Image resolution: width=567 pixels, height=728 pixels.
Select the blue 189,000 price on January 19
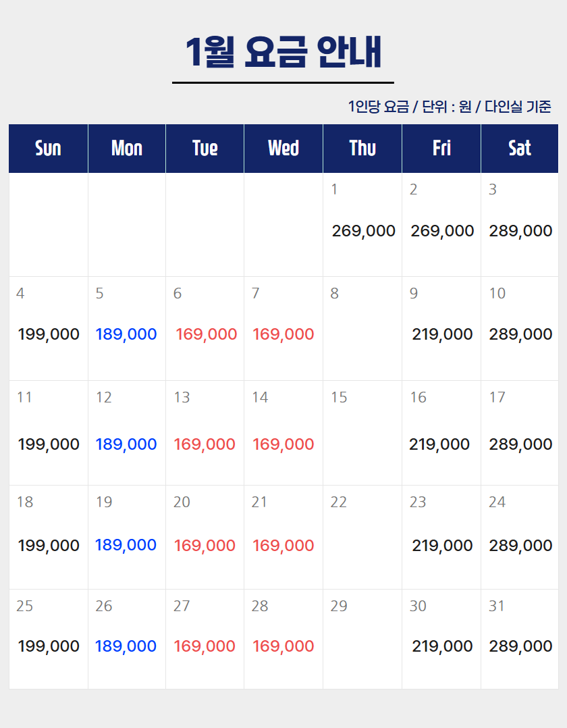click(126, 545)
